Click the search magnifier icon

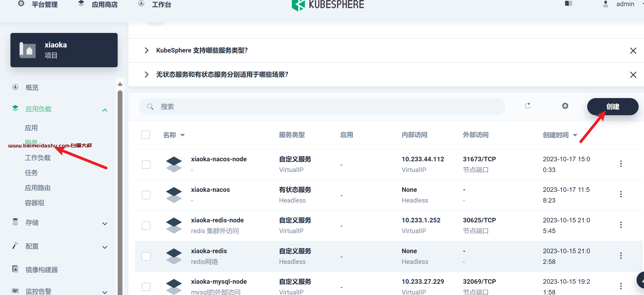tap(150, 107)
